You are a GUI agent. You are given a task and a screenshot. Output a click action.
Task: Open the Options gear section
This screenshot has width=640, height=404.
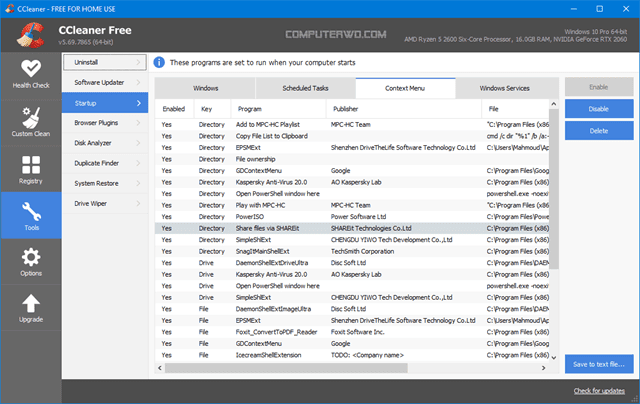point(31,262)
